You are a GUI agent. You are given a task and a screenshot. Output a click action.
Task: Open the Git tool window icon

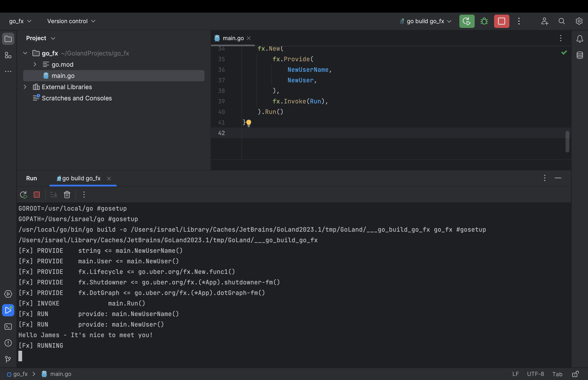coord(8,359)
